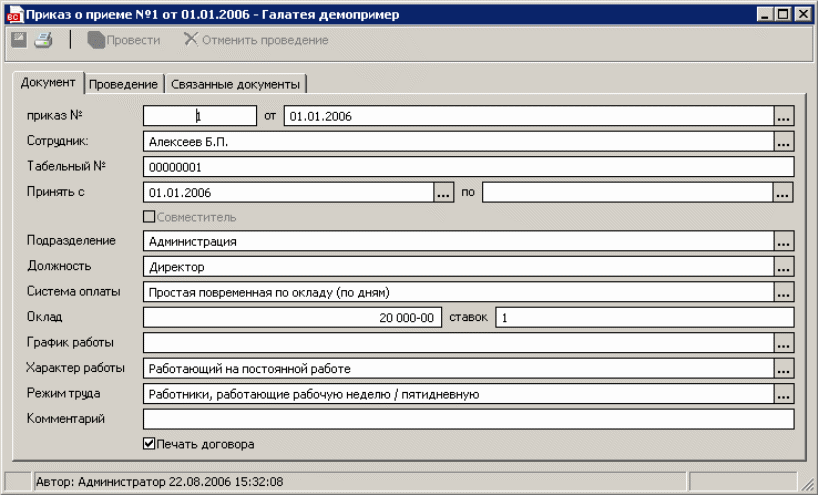Viewport: 818px width, 495px height.
Task: Open date picker for Принять с
Action: (443, 192)
